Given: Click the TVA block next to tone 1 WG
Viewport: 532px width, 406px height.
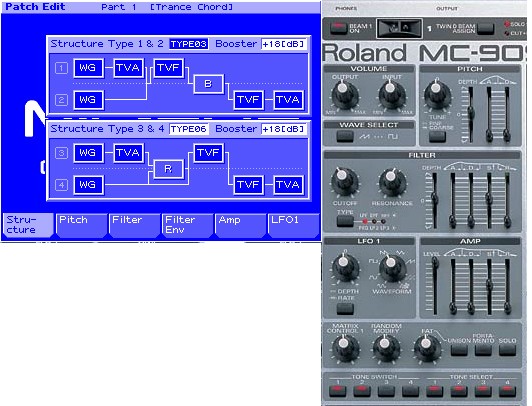Looking at the screenshot, I should pos(128,68).
